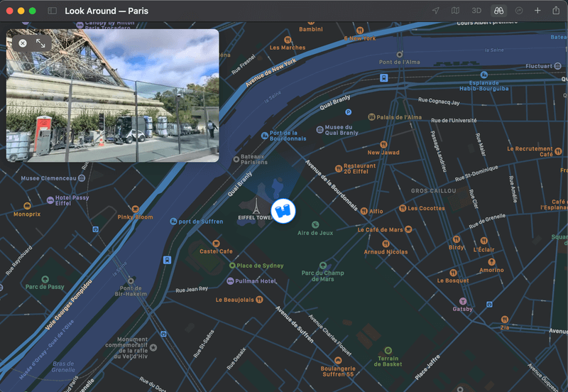
Task: Click Port de la Bourdonnais marker
Action: coord(265,136)
